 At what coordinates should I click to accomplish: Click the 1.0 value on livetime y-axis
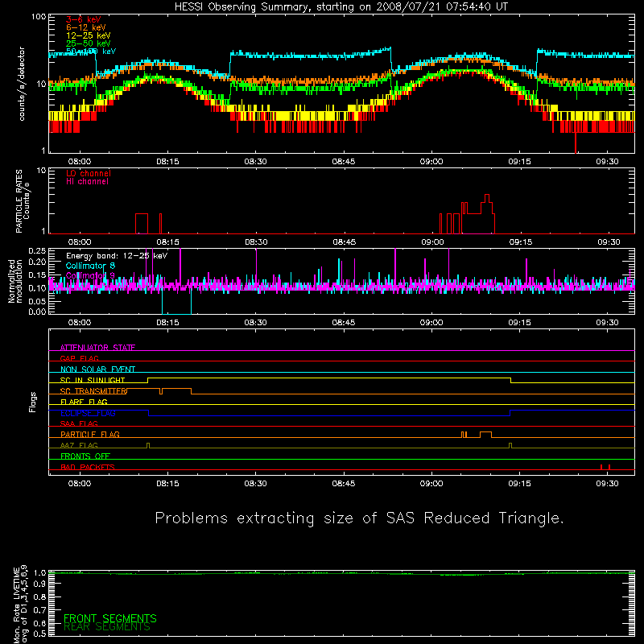pyautogui.click(x=39, y=572)
